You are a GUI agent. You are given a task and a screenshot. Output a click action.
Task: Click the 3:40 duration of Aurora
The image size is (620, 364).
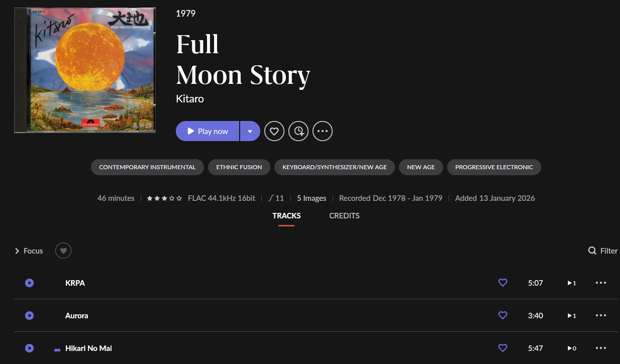(536, 316)
